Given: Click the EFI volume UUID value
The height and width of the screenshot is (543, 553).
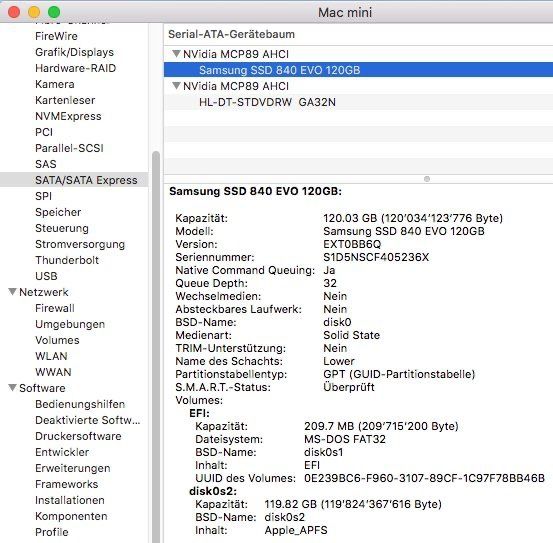Looking at the screenshot, I should pos(424,478).
